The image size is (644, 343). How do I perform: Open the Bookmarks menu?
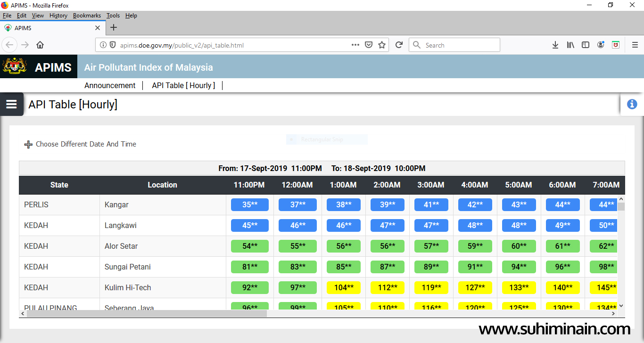click(x=87, y=16)
